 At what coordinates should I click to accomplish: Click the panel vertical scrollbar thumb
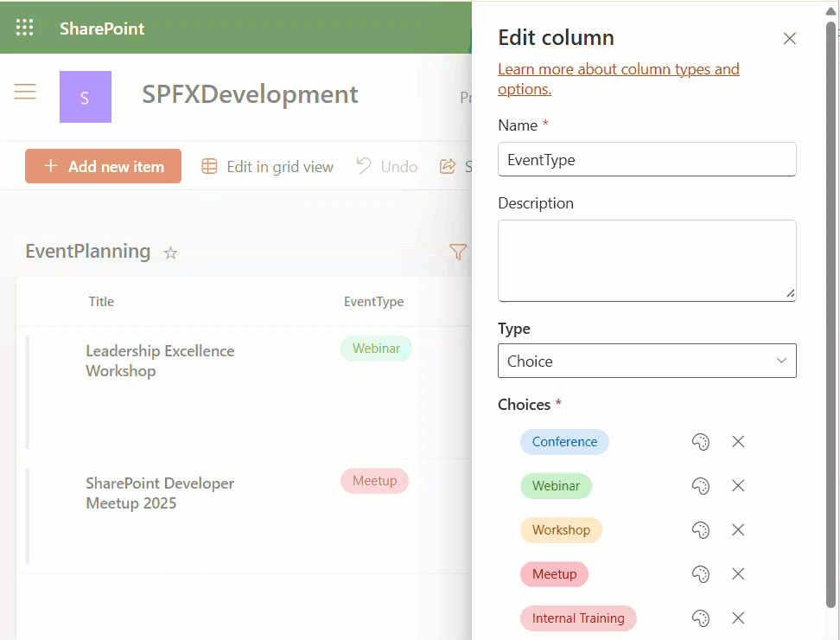pyautogui.click(x=830, y=315)
